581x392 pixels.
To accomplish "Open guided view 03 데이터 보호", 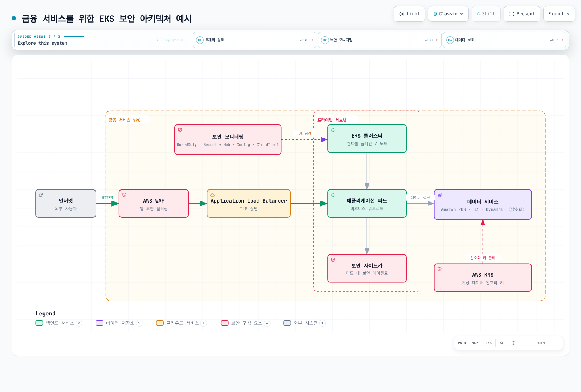I will (505, 40).
